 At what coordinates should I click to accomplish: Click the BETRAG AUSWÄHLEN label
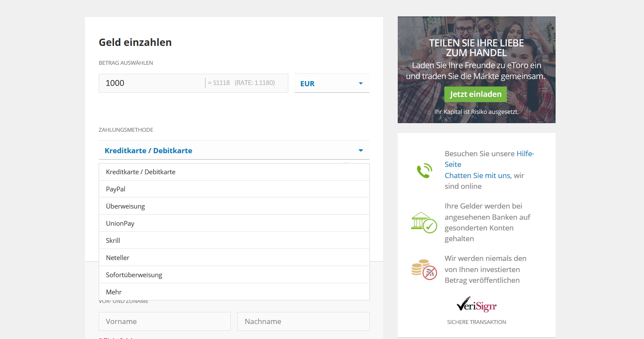pyautogui.click(x=126, y=63)
